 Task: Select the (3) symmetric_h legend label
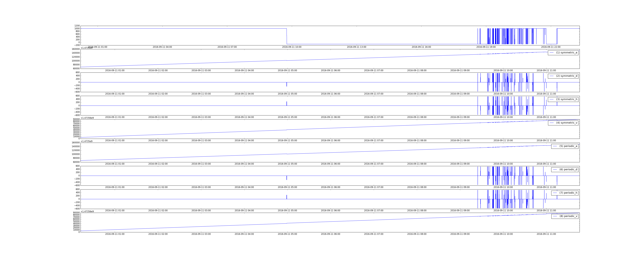pos(567,99)
